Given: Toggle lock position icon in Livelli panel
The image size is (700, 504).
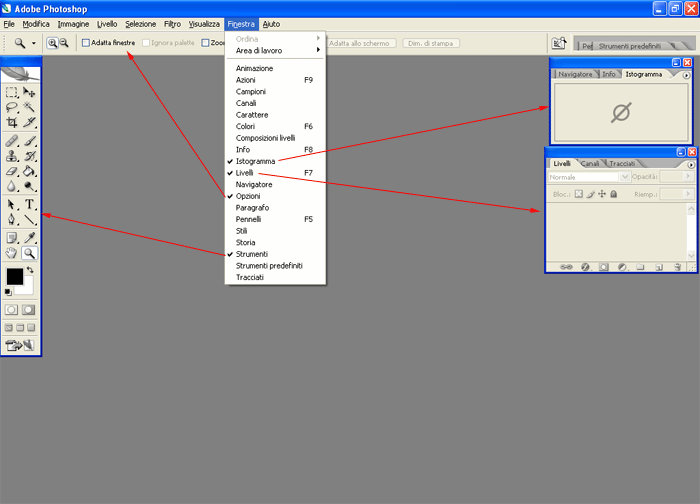Looking at the screenshot, I should 602,194.
